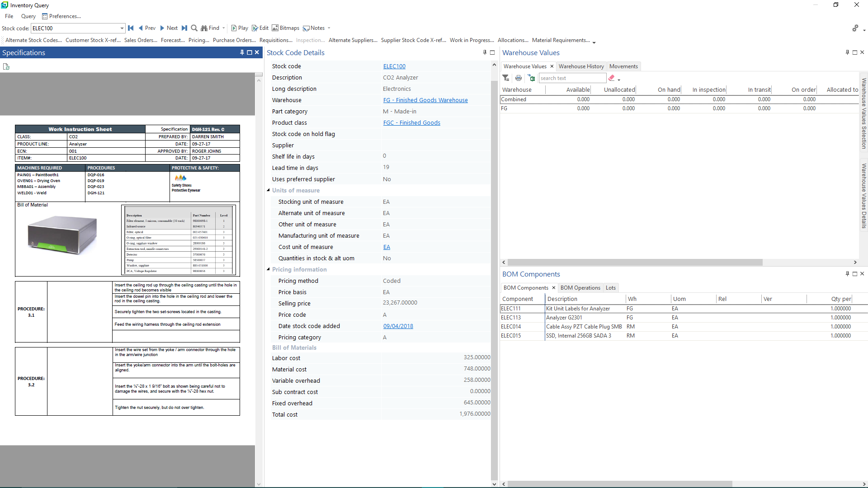The image size is (868, 488).
Task: Click the magnifier search icon in toolbar
Action: point(194,28)
